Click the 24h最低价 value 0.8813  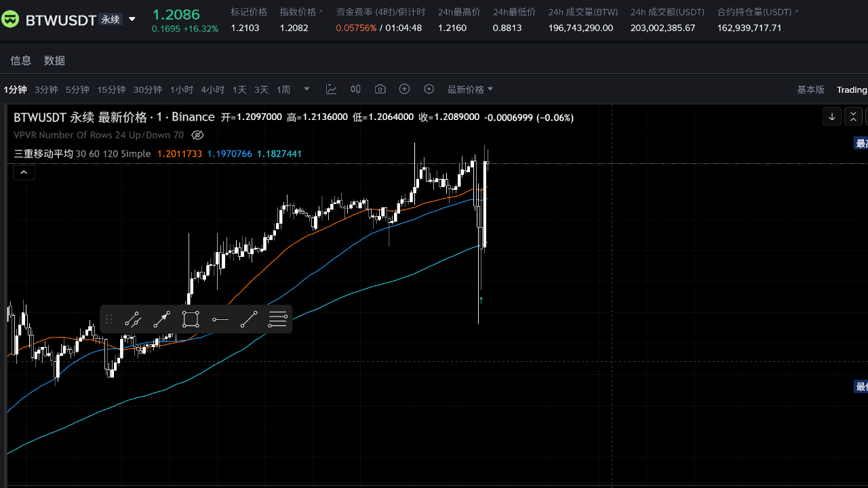(507, 28)
